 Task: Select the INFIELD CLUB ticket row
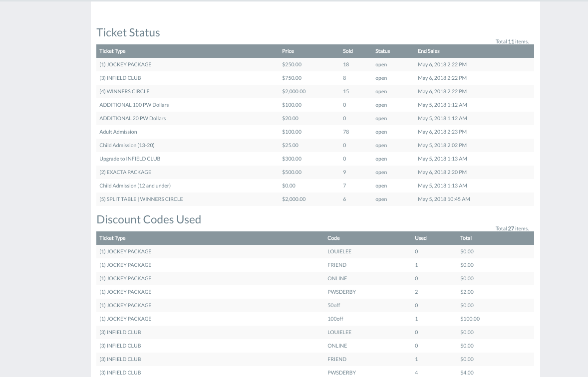(120, 78)
